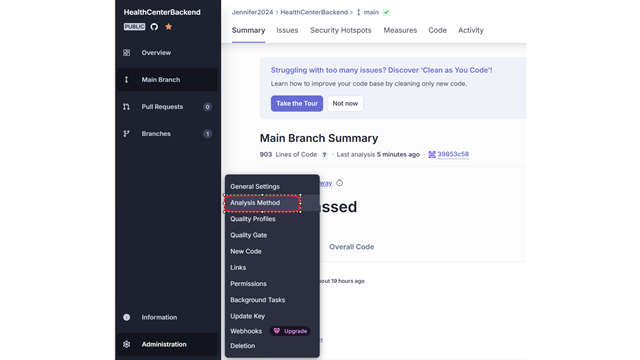Click the main branch breadcrumb
The width and height of the screenshot is (640, 360).
pyautogui.click(x=368, y=12)
